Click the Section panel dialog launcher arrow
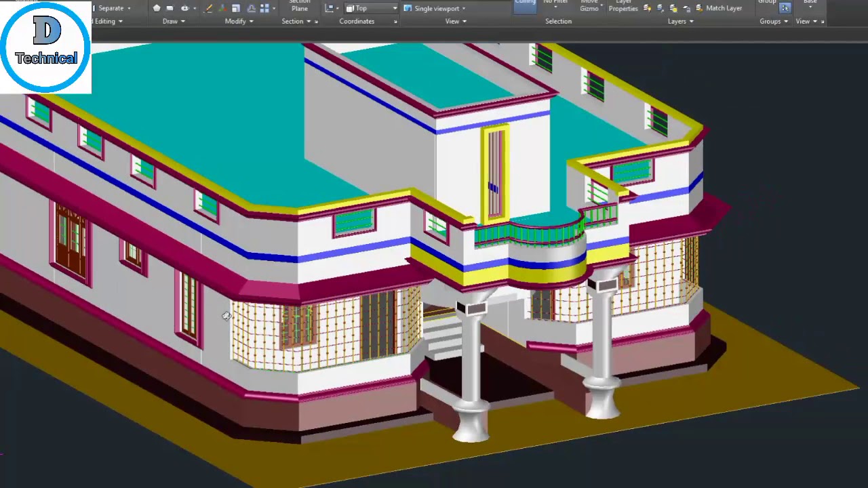Image resolution: width=868 pixels, height=488 pixels. (x=316, y=22)
